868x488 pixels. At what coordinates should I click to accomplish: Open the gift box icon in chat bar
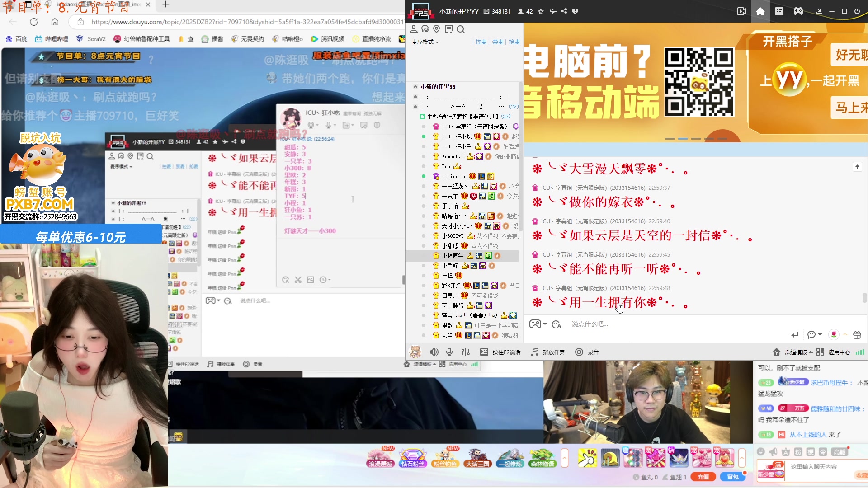pyautogui.click(x=857, y=335)
